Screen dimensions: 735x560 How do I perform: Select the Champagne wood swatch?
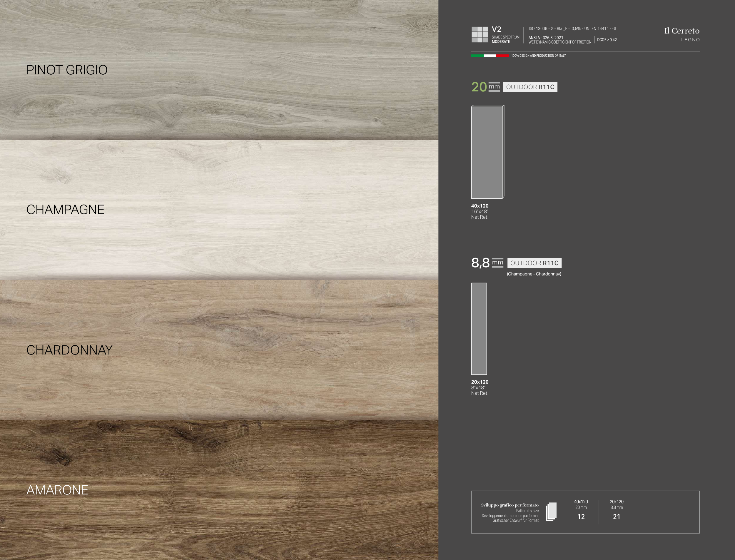tap(219, 210)
